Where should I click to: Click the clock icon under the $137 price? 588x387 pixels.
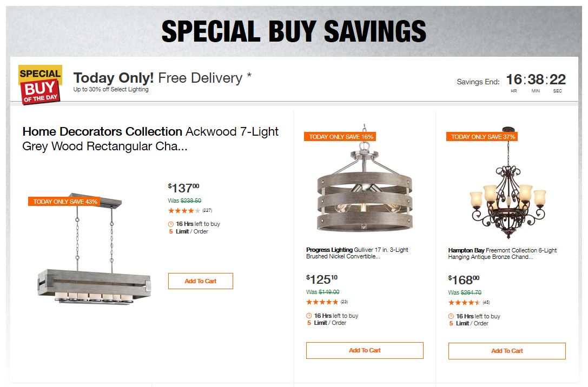coord(171,224)
